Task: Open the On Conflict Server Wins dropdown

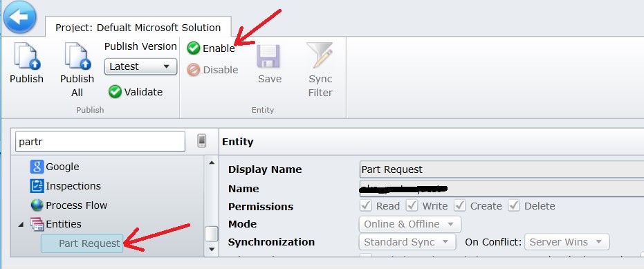Action: [567, 242]
